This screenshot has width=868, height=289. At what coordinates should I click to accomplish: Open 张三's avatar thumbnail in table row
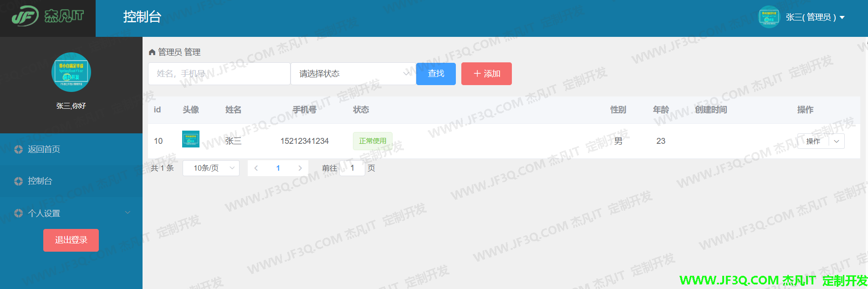190,139
